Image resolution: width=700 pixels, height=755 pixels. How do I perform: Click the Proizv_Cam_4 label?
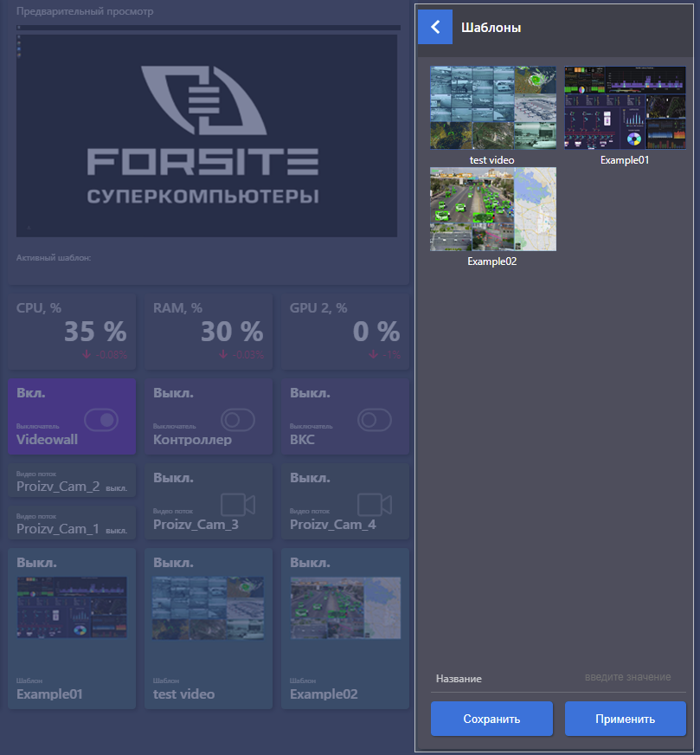click(x=333, y=525)
